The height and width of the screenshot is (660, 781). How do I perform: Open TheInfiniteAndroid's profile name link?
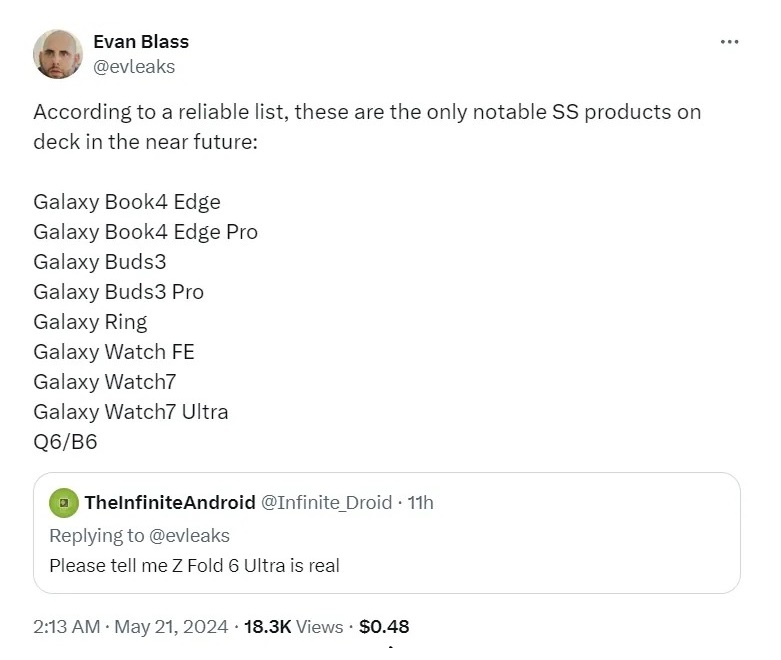pos(168,502)
